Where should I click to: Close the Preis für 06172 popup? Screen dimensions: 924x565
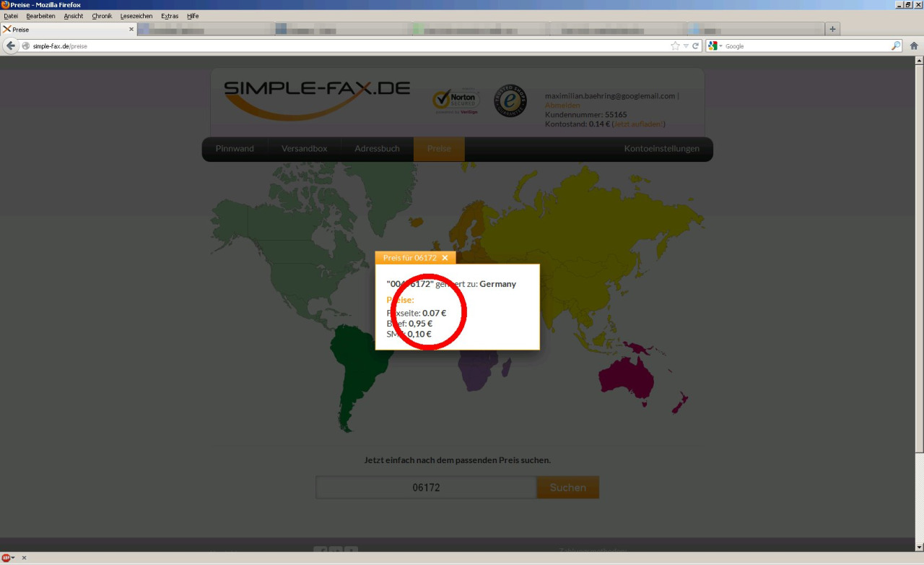coord(445,257)
